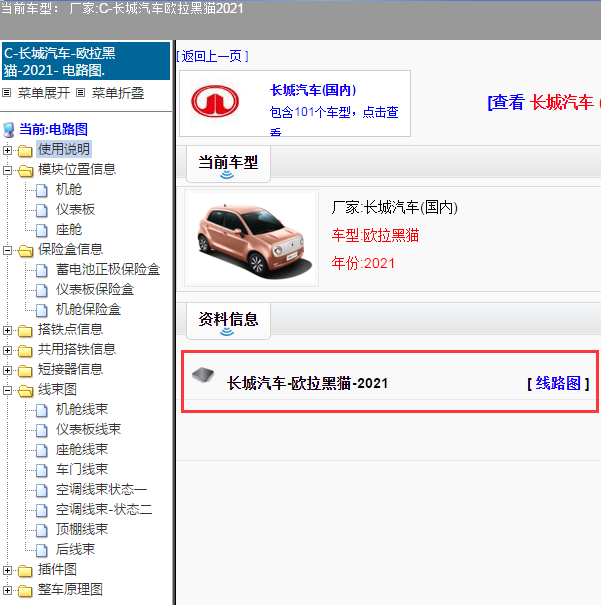Click the Great Wall Motors red logo

[x=215, y=101]
